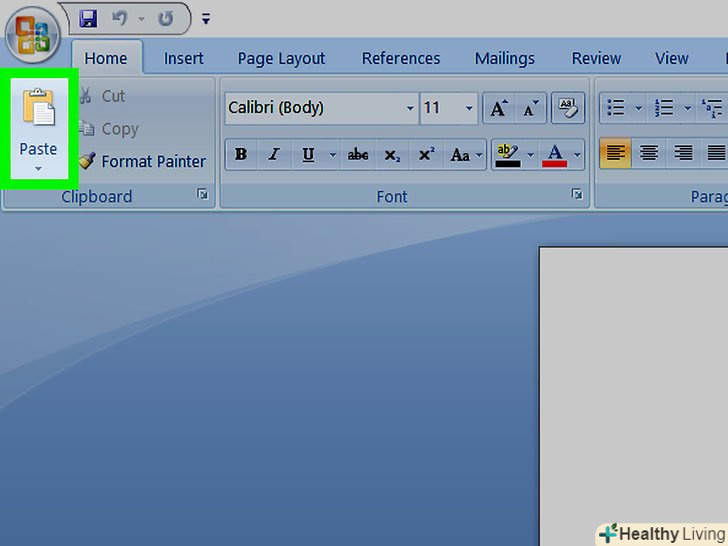This screenshot has height=546, width=728.
Task: Activate the Format Painter
Action: pos(143,162)
